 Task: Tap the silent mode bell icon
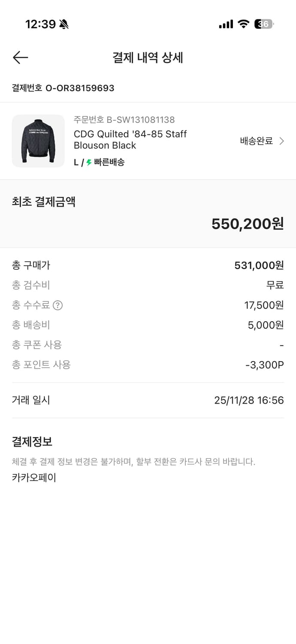(64, 24)
